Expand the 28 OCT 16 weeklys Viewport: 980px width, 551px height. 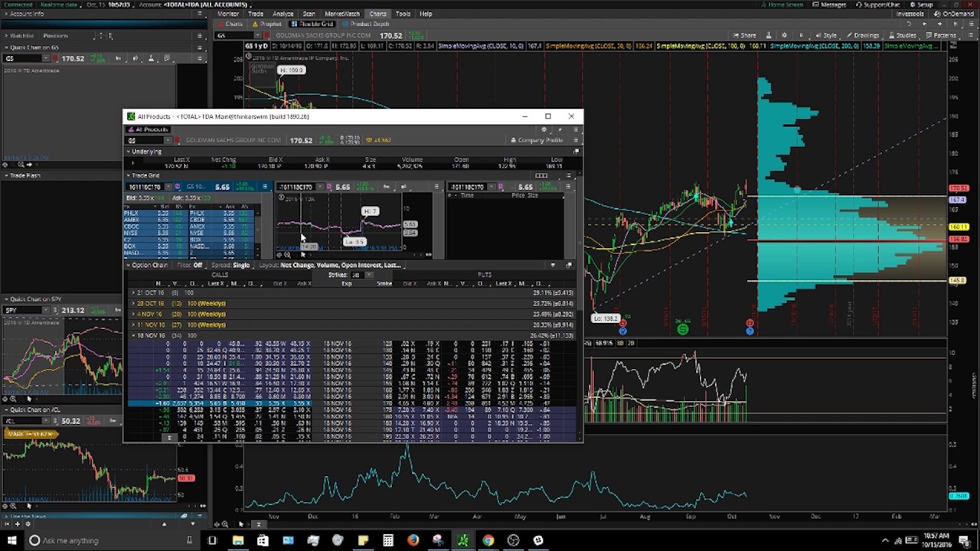tap(133, 304)
